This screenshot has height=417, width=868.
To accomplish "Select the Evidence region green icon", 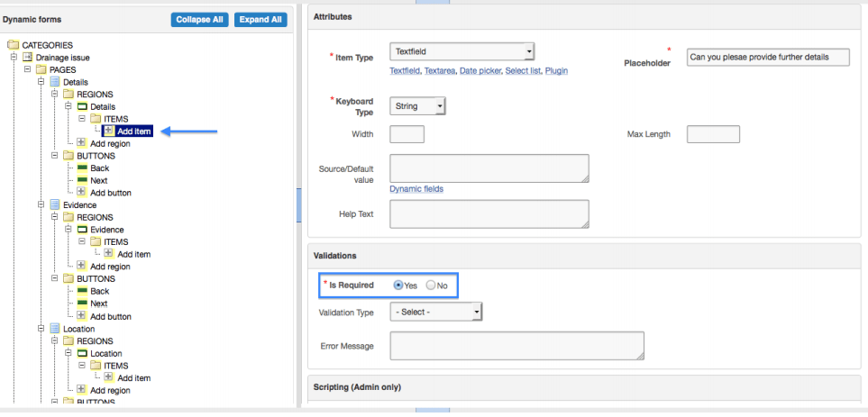I will [81, 230].
